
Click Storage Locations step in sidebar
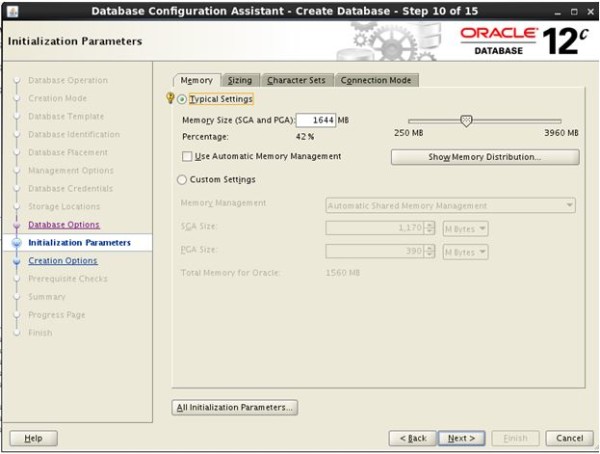tap(64, 206)
